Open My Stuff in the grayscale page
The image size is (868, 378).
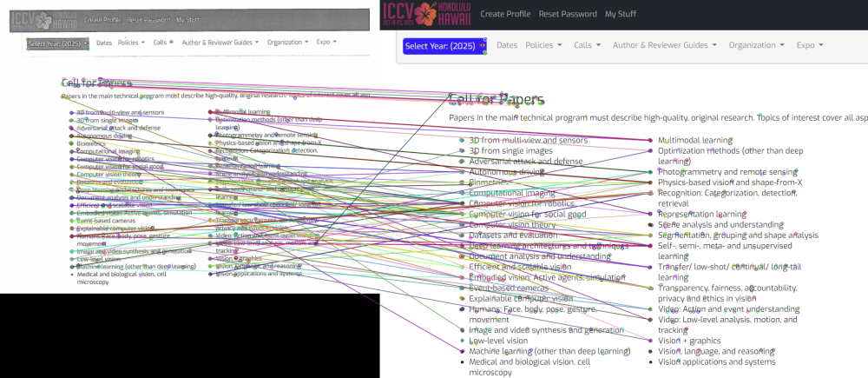[x=187, y=20]
